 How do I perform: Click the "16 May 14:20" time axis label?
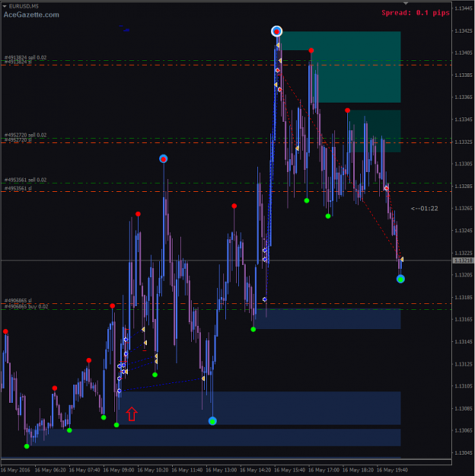pyautogui.click(x=256, y=470)
